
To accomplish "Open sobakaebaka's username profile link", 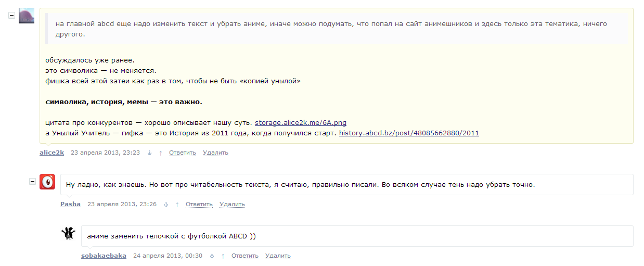I will click(x=104, y=256).
